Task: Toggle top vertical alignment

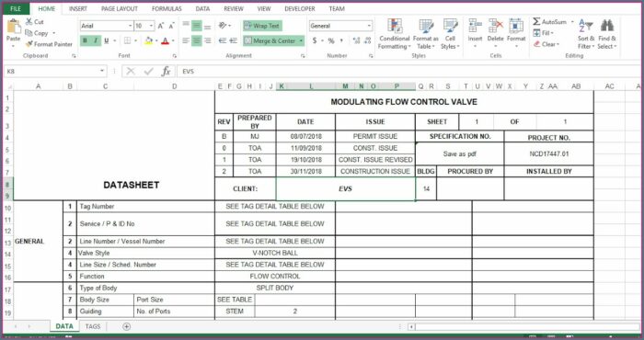Action: coord(186,26)
